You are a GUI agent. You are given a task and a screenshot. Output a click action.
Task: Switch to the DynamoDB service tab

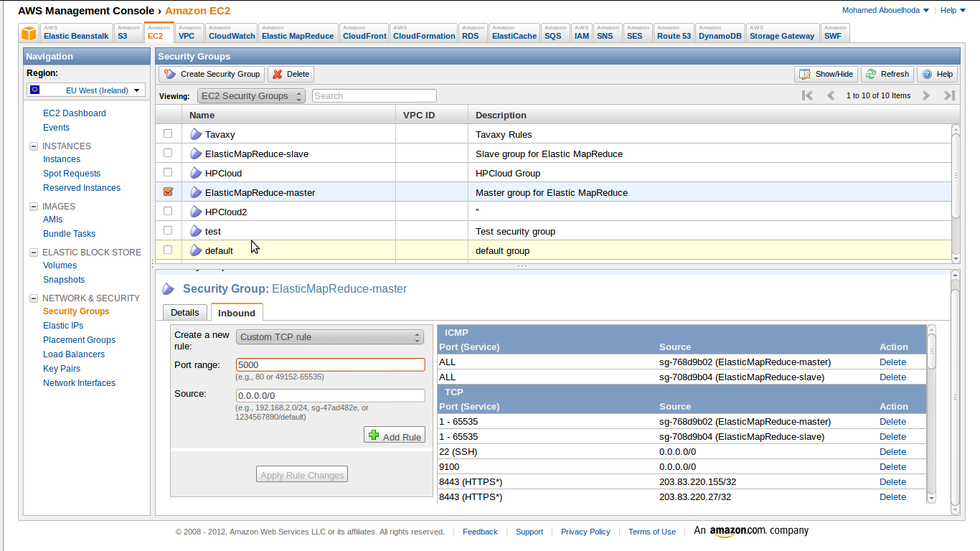720,32
